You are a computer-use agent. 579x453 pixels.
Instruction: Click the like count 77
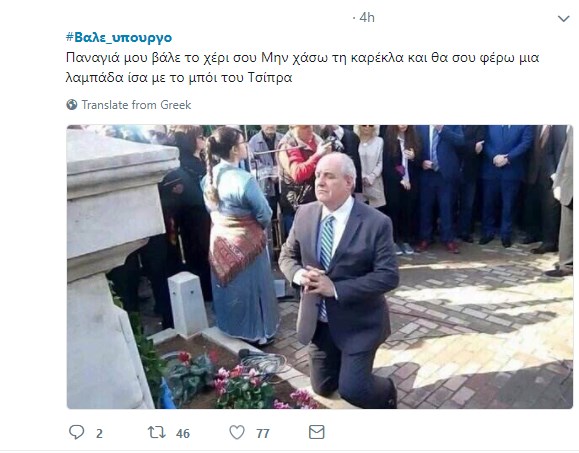pos(263,433)
